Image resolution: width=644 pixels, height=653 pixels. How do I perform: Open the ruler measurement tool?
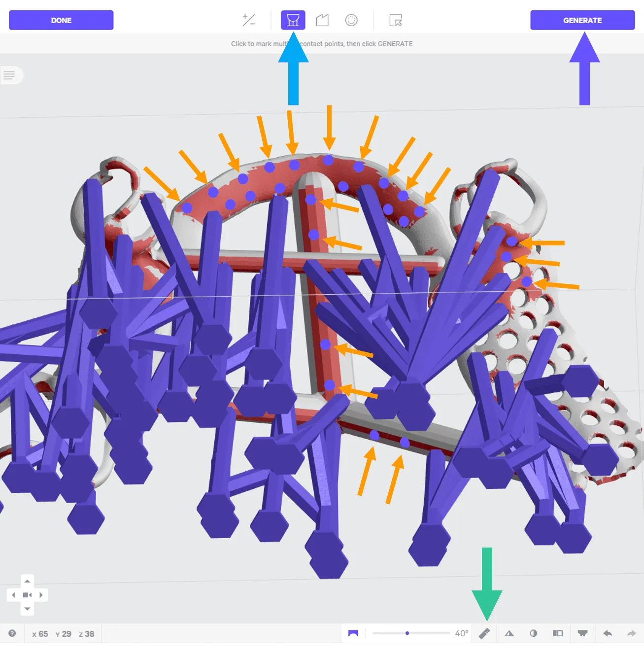tap(484, 633)
